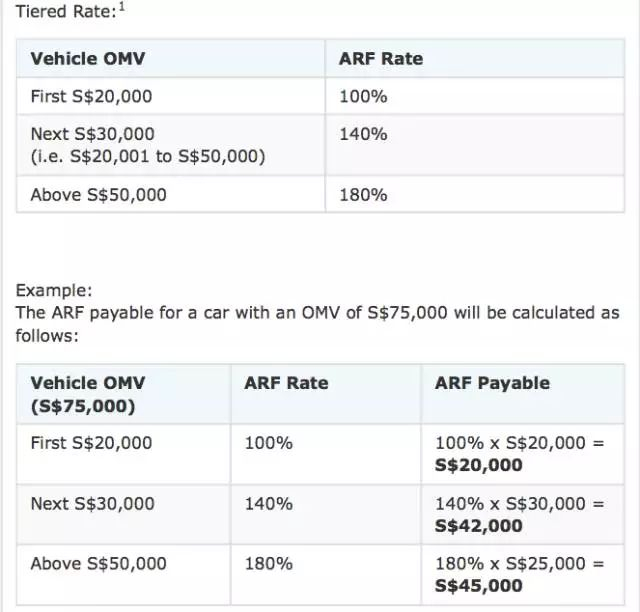Select the "Vehicle OMV (S$75,000)" column header
Viewport: 640px width, 612px height.
point(88,394)
